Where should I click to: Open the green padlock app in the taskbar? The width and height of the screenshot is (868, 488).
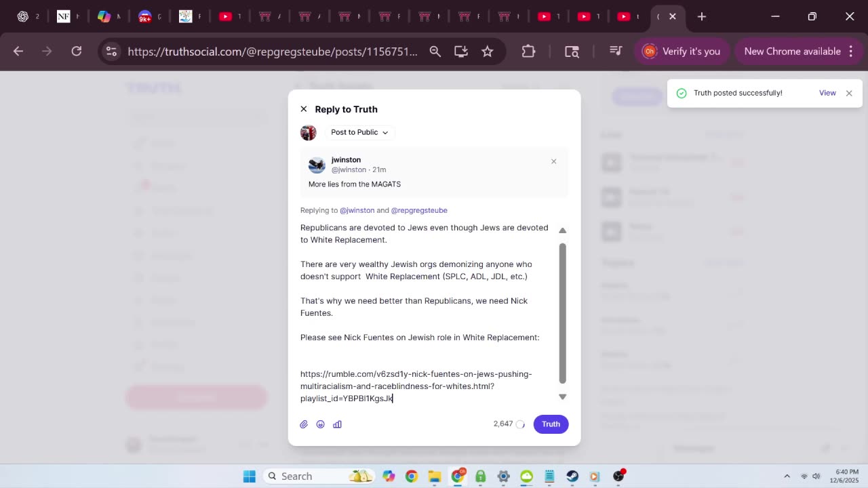click(x=481, y=476)
